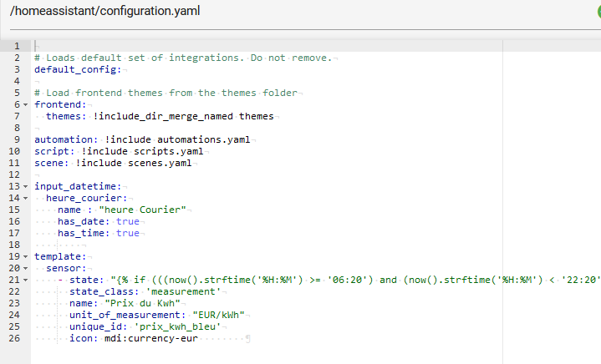Click line number 26 in the gutter
601x364 pixels.
pos(14,338)
